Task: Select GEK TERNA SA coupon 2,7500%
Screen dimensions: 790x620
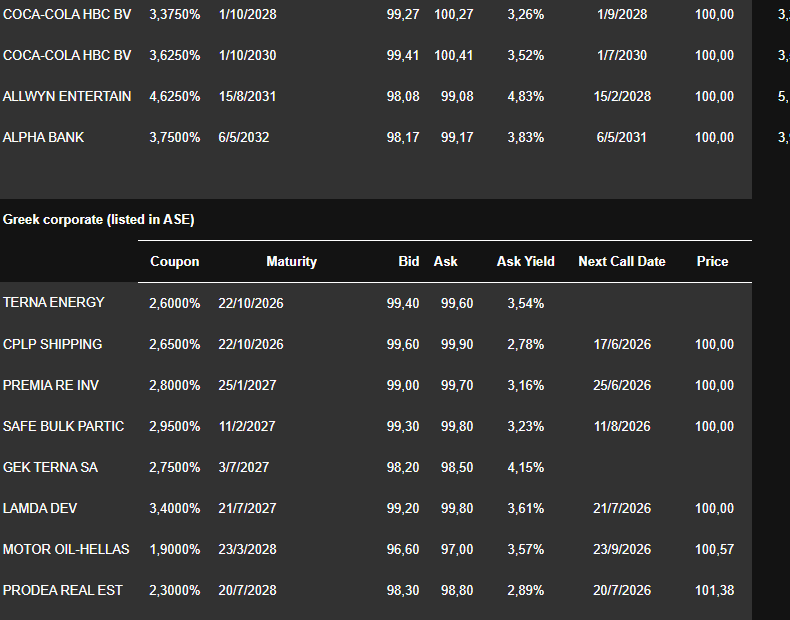Action: coord(174,467)
